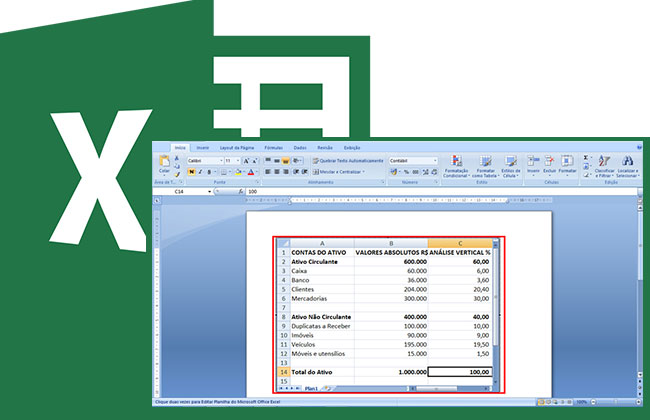The width and height of the screenshot is (650, 420).
Task: Decrease font size with the small A
Action: point(255,160)
